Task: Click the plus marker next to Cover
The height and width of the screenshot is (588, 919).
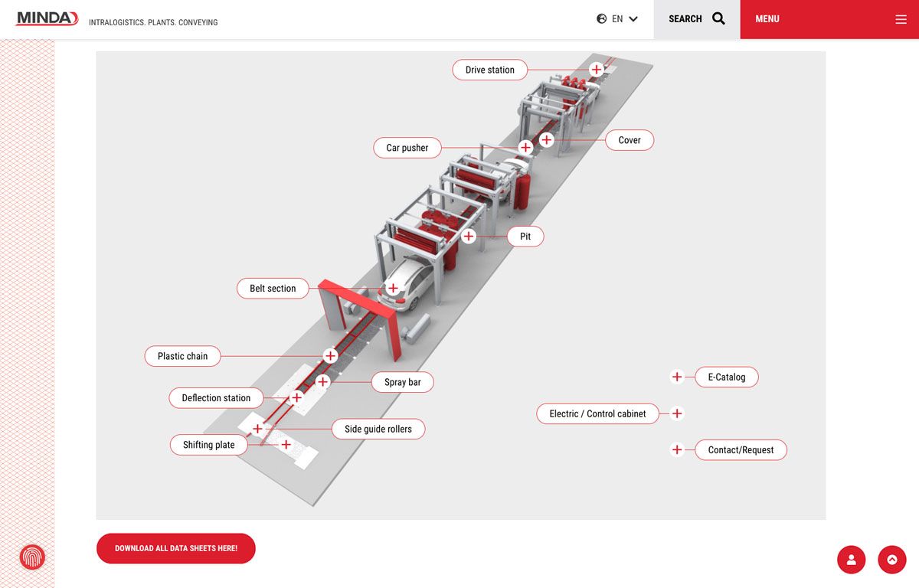Action: point(546,140)
